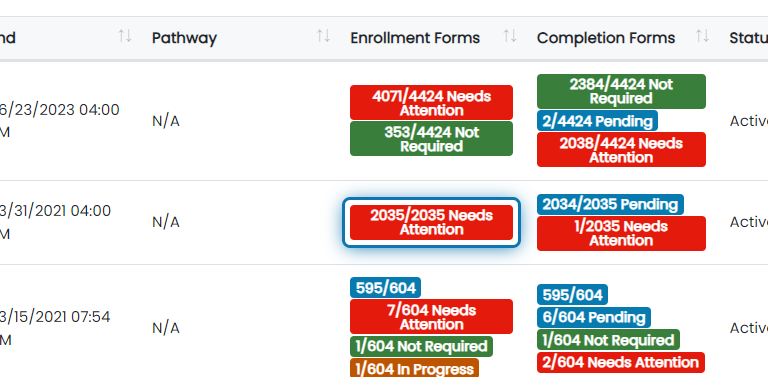
Task: Click sort arrows beside the leftmost column
Action: [x=125, y=36]
